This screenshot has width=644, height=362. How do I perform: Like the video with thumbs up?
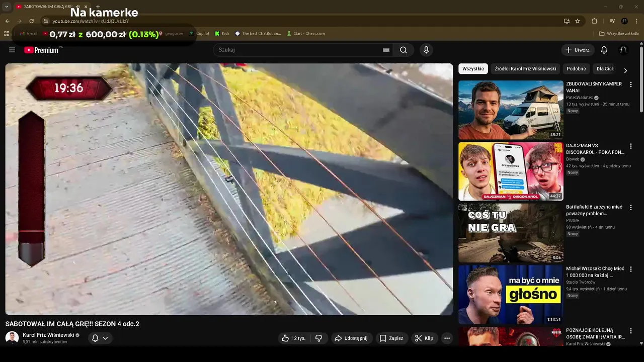click(x=294, y=338)
